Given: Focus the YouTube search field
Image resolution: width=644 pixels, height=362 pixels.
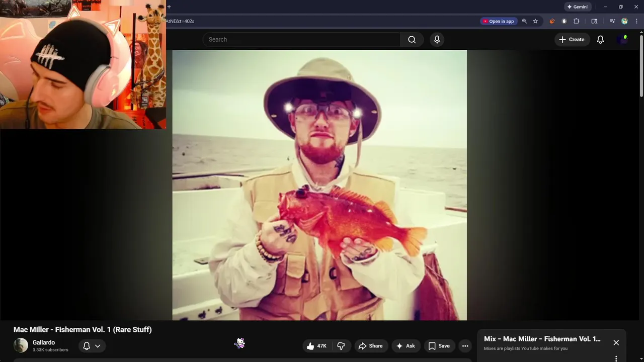Looking at the screenshot, I should (x=301, y=40).
